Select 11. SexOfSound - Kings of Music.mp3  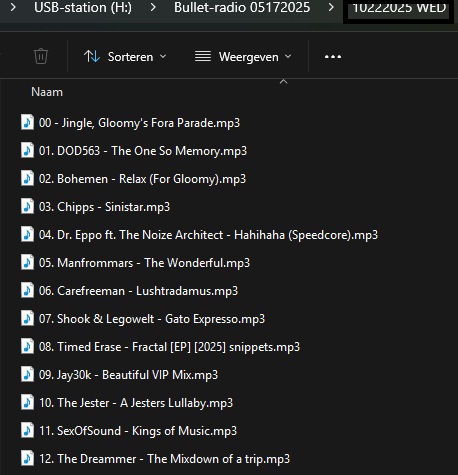point(138,431)
